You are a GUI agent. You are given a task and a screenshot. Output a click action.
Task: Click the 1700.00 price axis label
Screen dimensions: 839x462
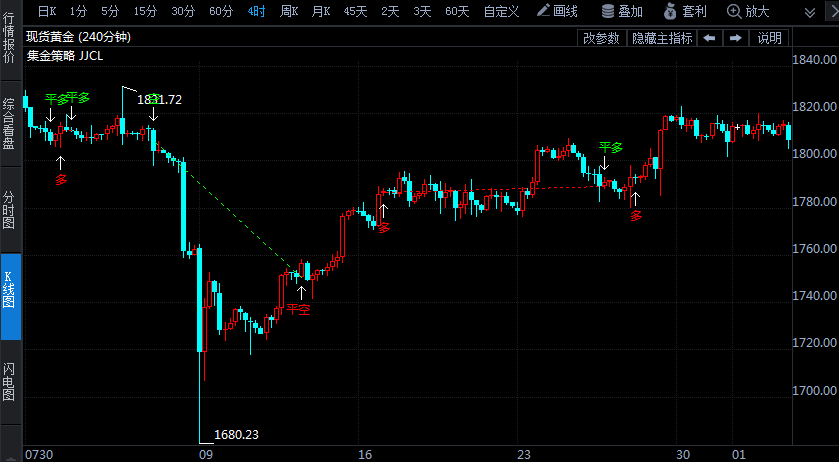pyautogui.click(x=814, y=390)
